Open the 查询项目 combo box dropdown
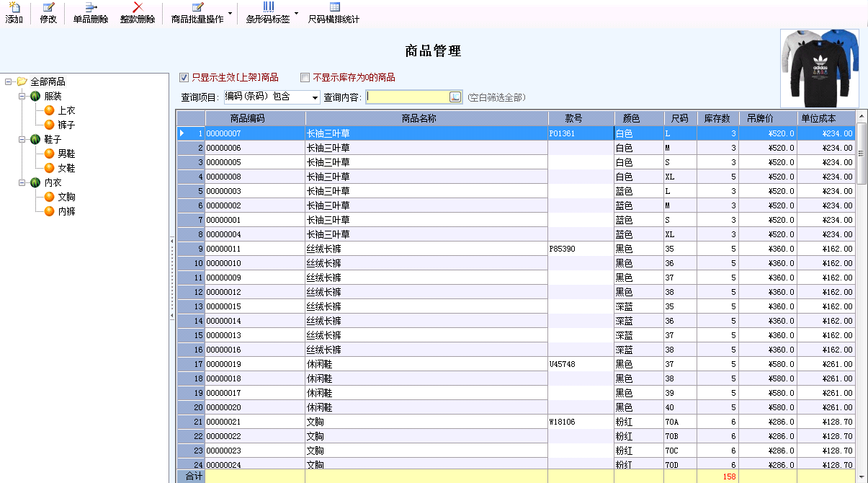The image size is (868, 483). click(x=315, y=97)
